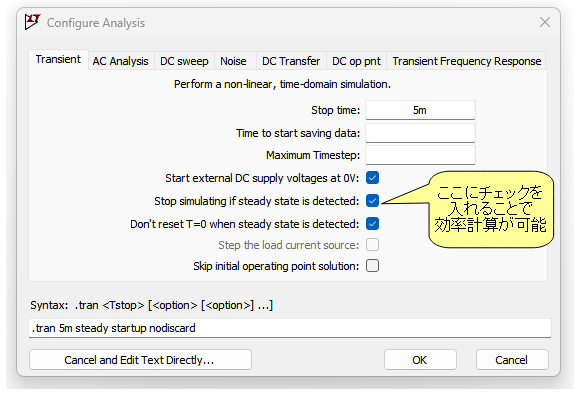Click the LTspice logo icon in title bar
Viewport: 581px width, 400px height.
pos(32,22)
